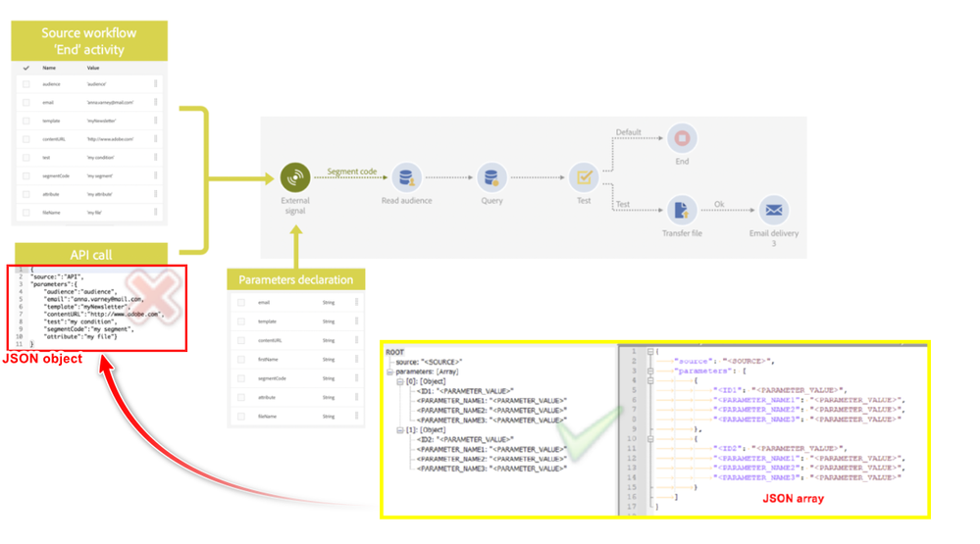The image size is (980, 544).
Task: Toggle the select-all checkmark in Name header
Action: pyautogui.click(x=26, y=69)
